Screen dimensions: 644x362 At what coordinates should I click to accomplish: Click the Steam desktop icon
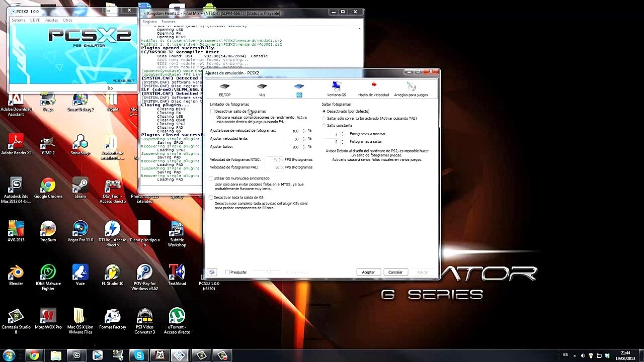click(x=80, y=188)
